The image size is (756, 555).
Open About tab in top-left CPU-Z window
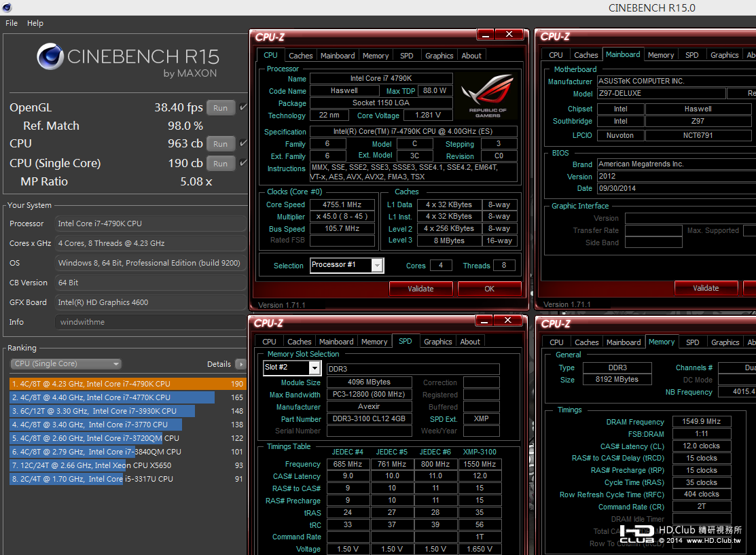(x=471, y=56)
